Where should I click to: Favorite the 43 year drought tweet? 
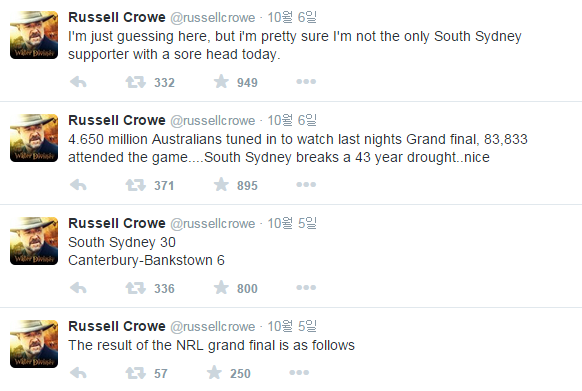point(221,184)
